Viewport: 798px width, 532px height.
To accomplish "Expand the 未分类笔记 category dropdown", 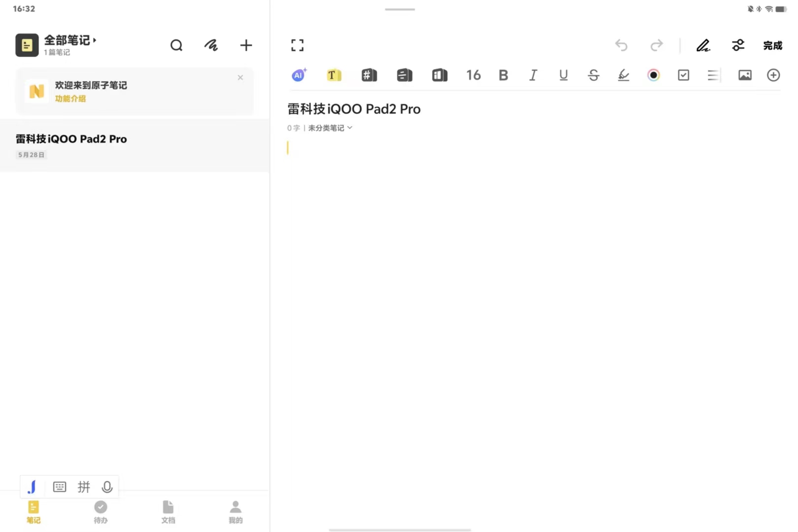I will pyautogui.click(x=330, y=128).
